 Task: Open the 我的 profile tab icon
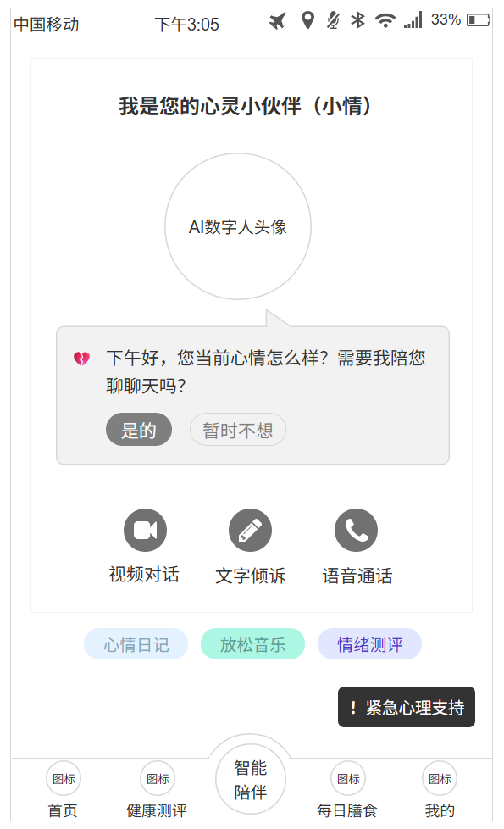tap(440, 778)
